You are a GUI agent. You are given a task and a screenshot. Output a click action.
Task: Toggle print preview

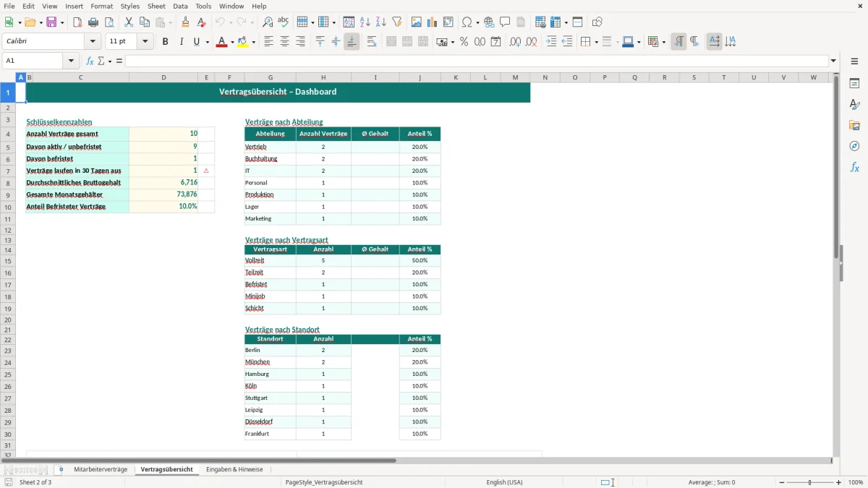109,22
